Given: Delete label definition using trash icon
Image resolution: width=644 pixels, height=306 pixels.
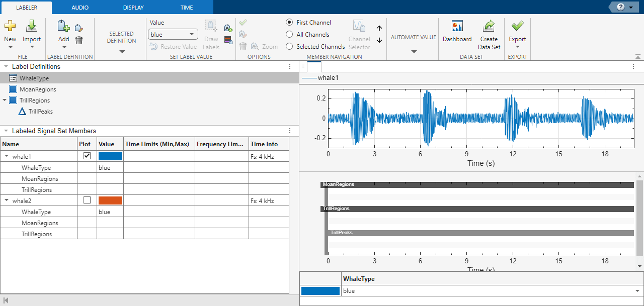Looking at the screenshot, I should 79,40.
